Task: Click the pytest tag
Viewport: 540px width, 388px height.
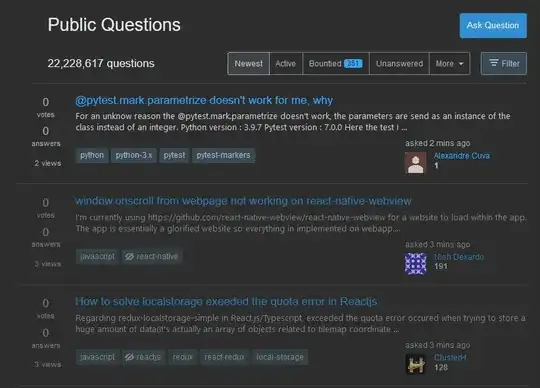Action: tap(174, 155)
